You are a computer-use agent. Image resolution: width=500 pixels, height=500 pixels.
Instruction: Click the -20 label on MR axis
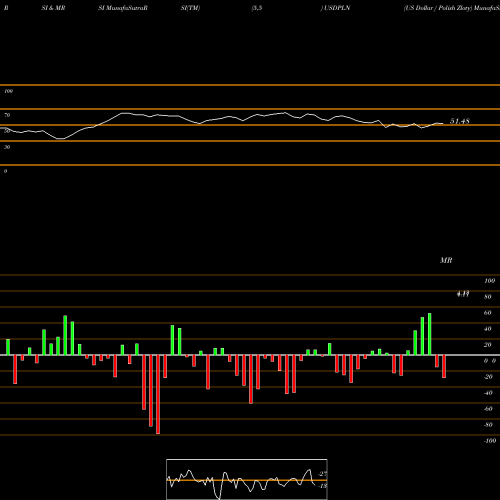tap(488, 377)
